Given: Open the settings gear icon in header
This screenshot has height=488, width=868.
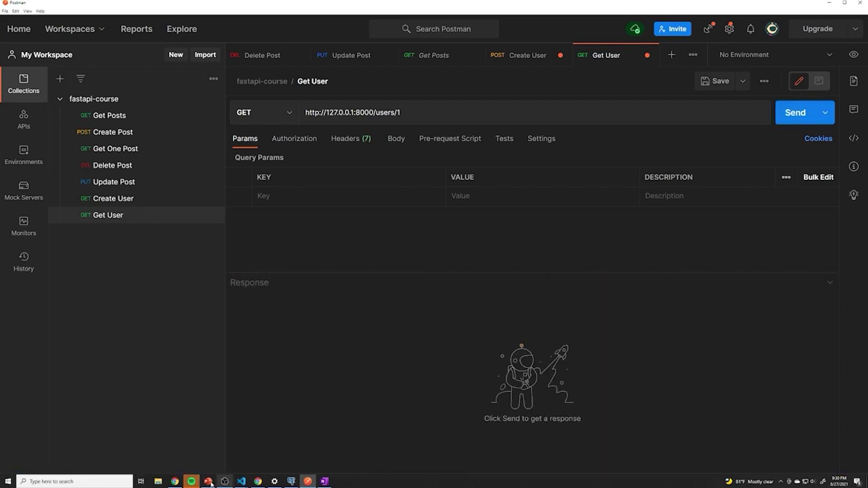Looking at the screenshot, I should click(729, 29).
